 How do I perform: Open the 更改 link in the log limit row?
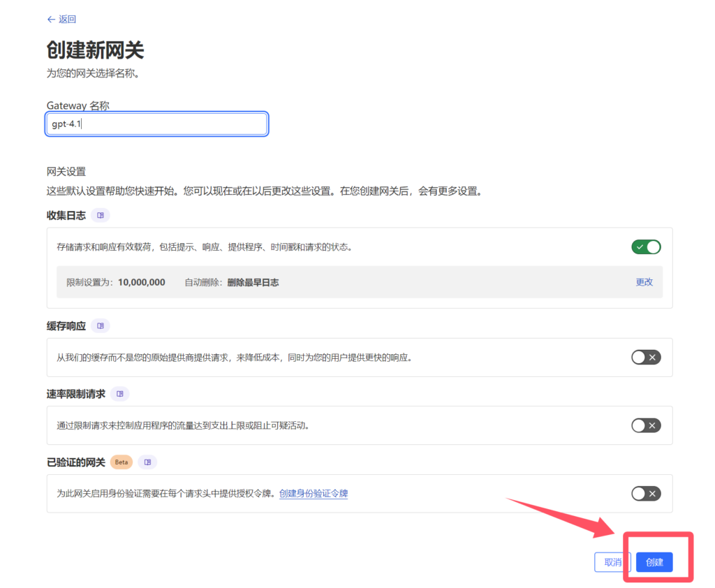point(643,282)
